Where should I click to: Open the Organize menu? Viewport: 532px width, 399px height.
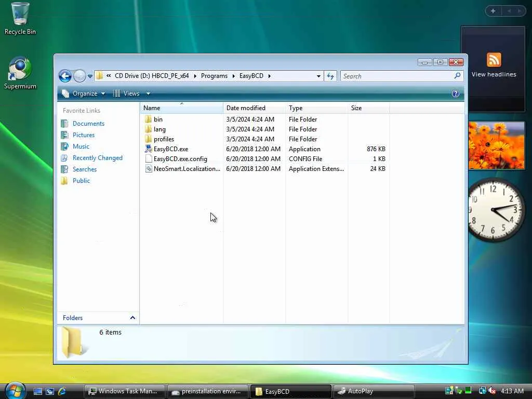click(84, 94)
